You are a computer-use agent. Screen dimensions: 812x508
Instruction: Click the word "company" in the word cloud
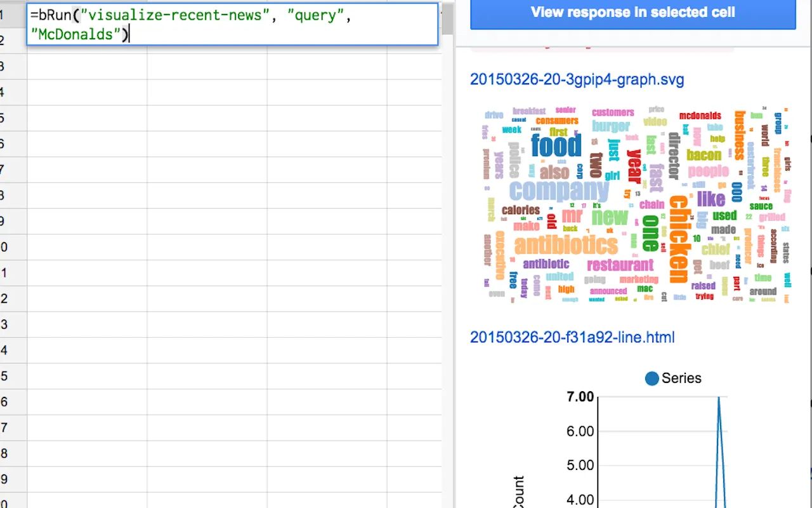coord(558,190)
